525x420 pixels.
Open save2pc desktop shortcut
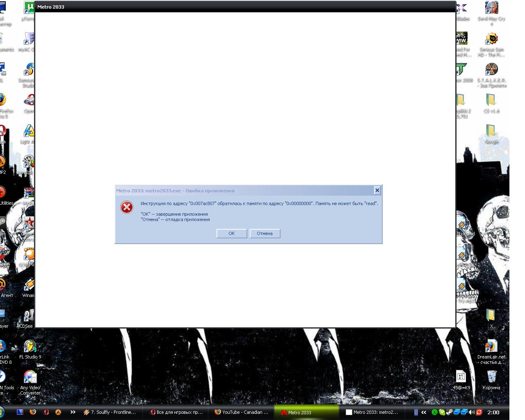(26, 164)
